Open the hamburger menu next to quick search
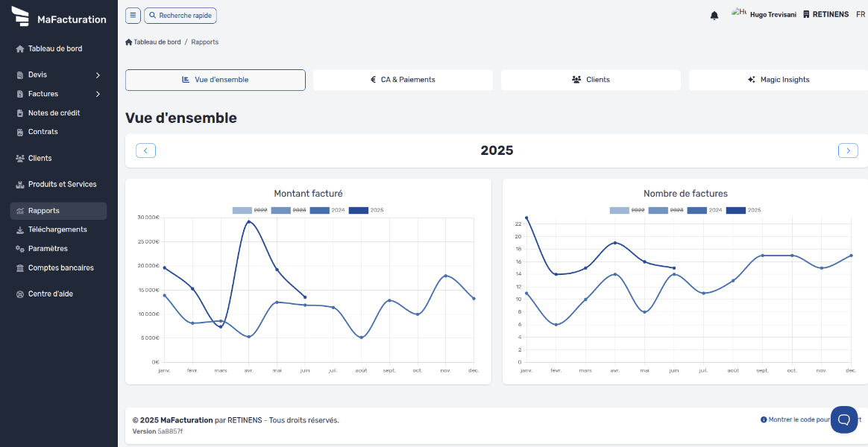The width and height of the screenshot is (868, 447). [x=133, y=15]
